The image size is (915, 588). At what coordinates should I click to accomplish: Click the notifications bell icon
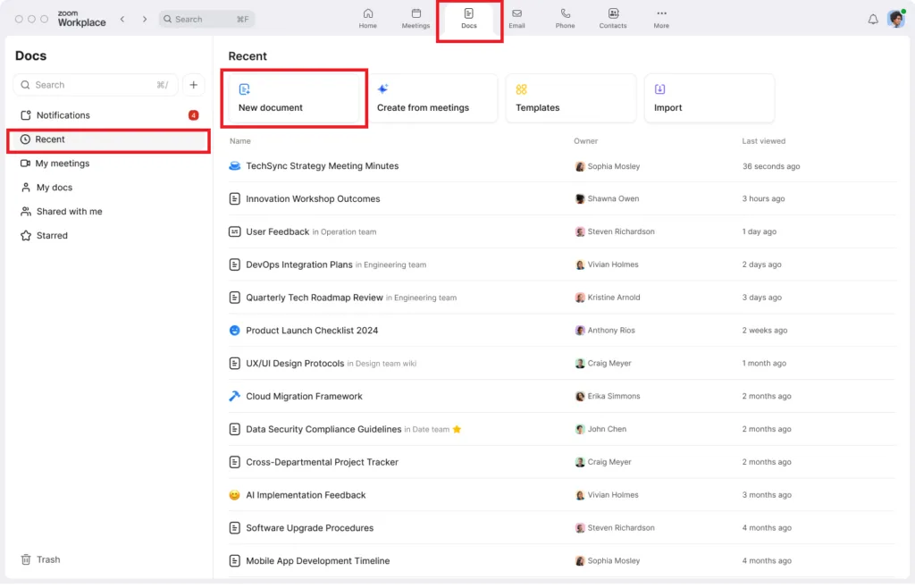click(873, 19)
